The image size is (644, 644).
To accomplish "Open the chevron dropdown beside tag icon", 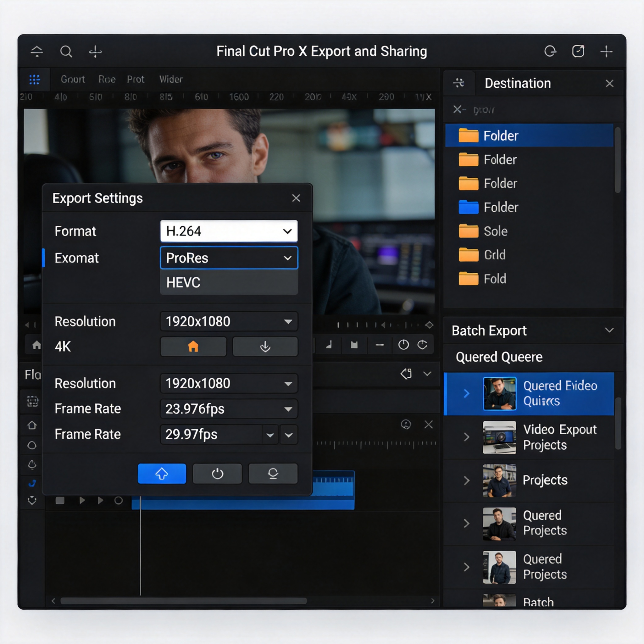I will (427, 374).
